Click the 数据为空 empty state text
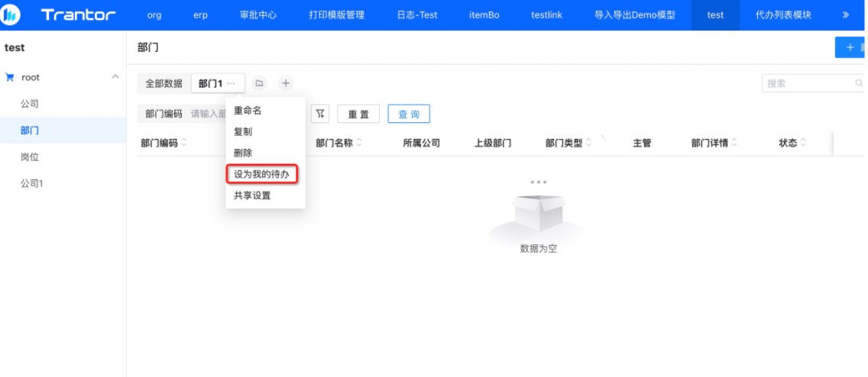This screenshot has height=377, width=868. coord(538,249)
